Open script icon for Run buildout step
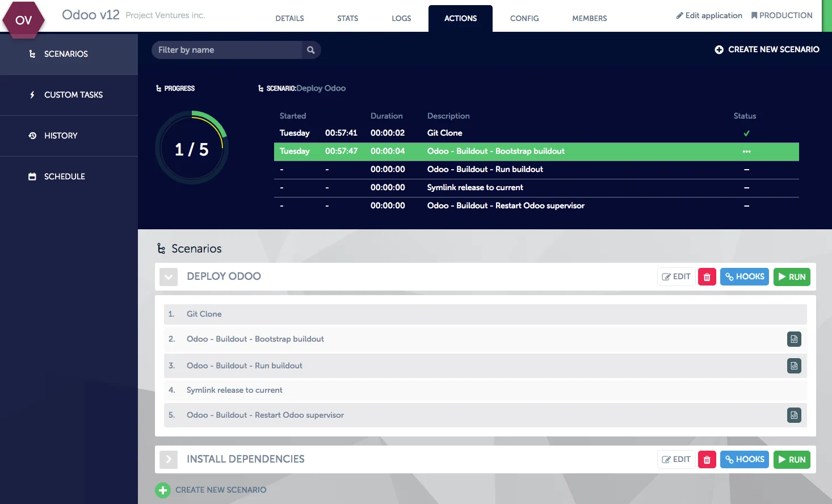 (x=794, y=366)
